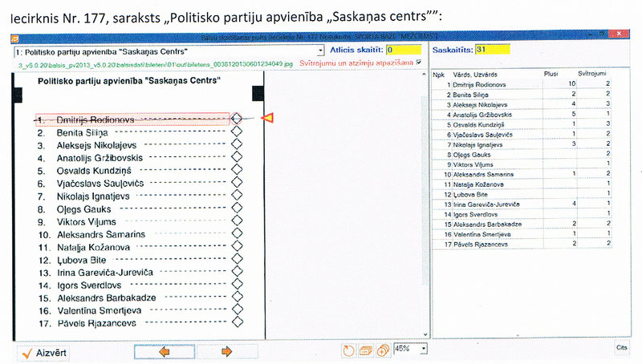642x364 pixels.
Task: Select table row Osvalds Kundziņš
Action: 522,124
